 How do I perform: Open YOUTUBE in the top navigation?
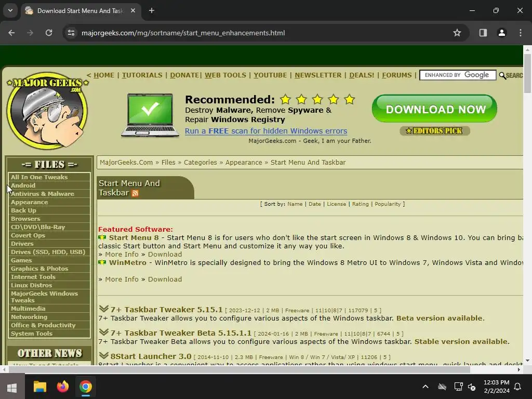[270, 75]
